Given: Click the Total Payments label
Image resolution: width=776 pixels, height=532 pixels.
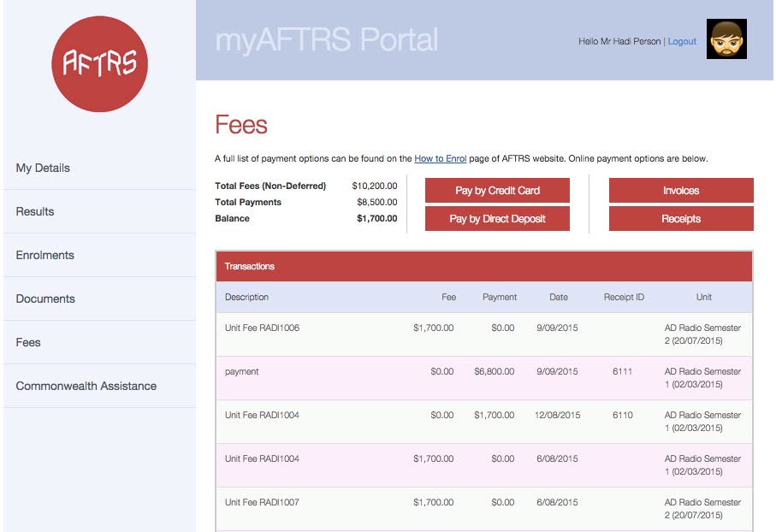Looking at the screenshot, I should pos(248,202).
